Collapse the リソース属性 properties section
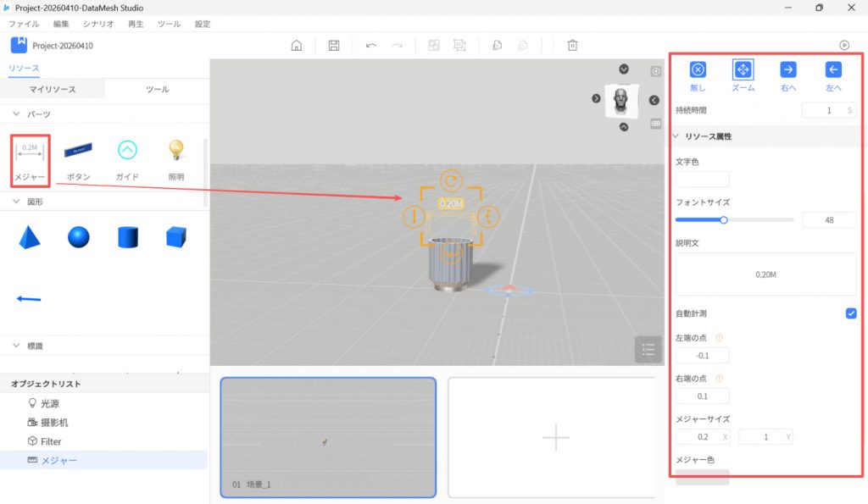This screenshot has width=868, height=504. click(x=676, y=136)
